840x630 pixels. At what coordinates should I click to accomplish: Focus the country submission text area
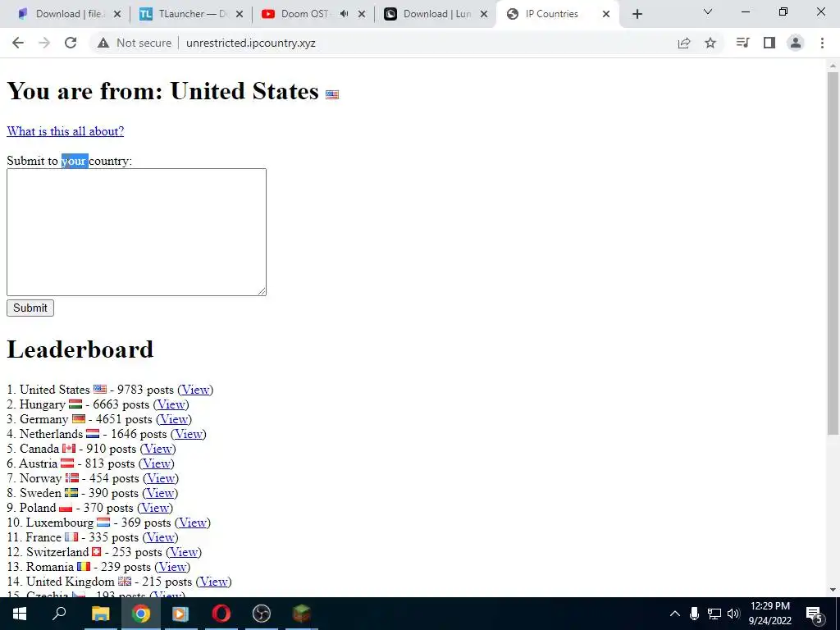point(137,232)
